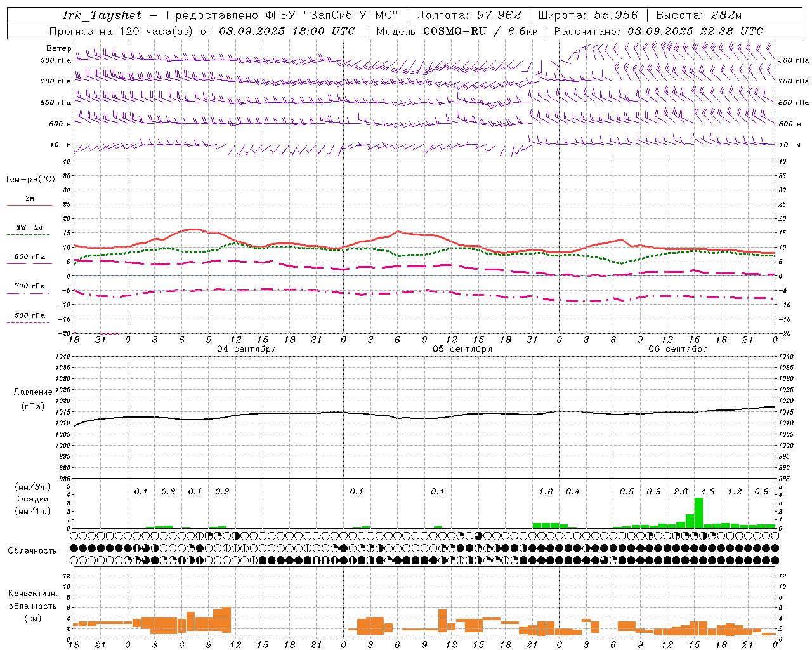Click the precipitation value 0.4

[x=573, y=492]
